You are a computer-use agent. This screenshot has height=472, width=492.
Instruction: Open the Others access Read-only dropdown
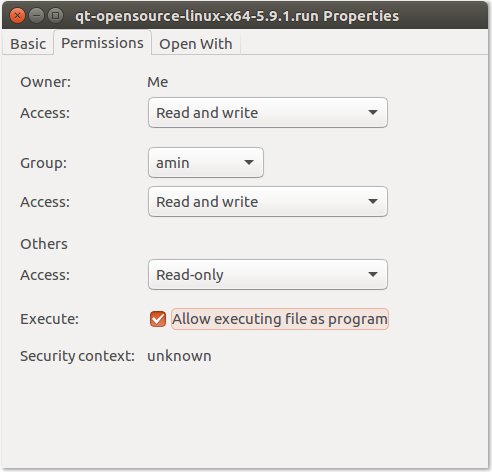click(268, 275)
